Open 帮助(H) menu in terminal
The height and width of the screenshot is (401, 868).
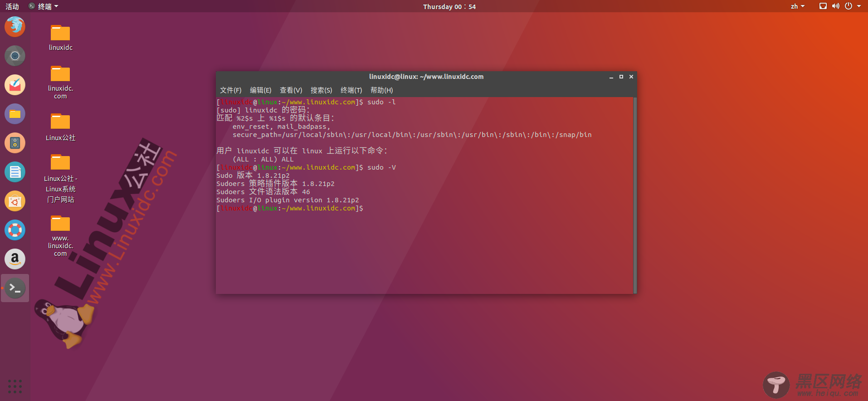(x=382, y=90)
